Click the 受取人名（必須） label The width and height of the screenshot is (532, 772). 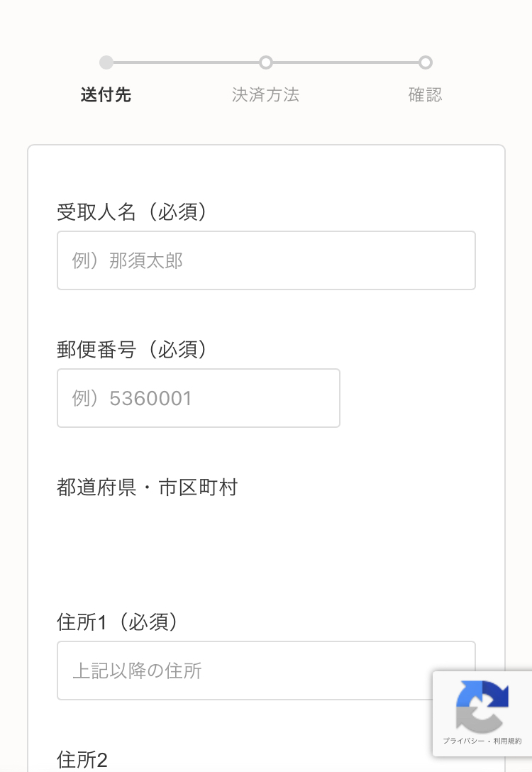[132, 211]
